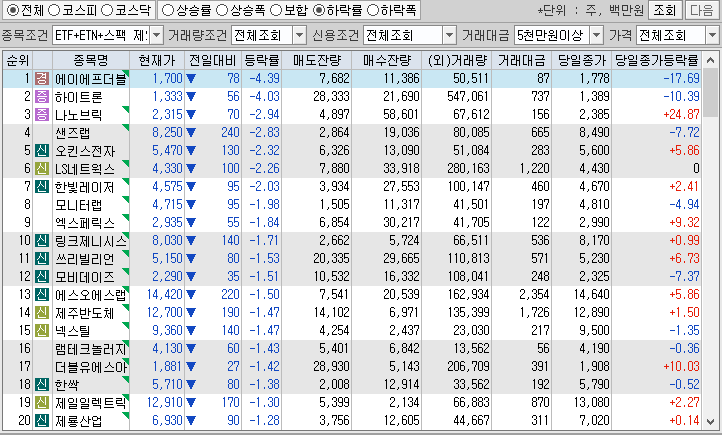The width and height of the screenshot is (722, 435).
Task: Sort by the 매수잔량 column header
Action: [387, 60]
